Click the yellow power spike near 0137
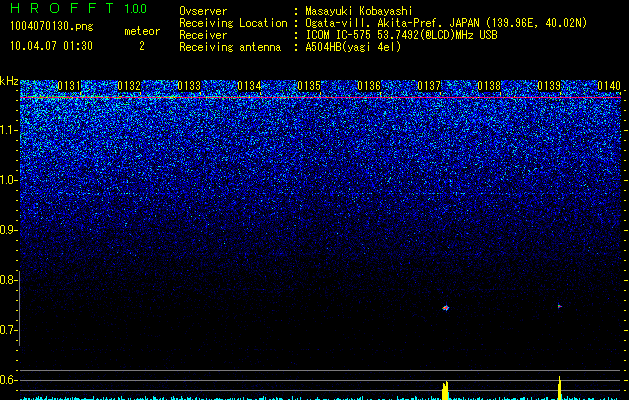Viewport: 629px width, 400px height. (445, 390)
